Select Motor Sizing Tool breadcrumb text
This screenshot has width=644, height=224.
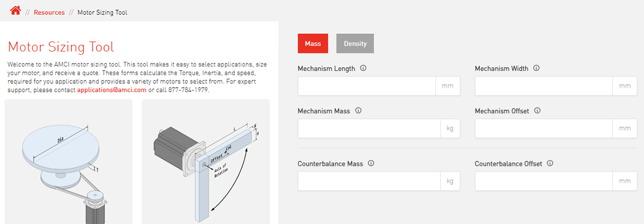pos(103,12)
